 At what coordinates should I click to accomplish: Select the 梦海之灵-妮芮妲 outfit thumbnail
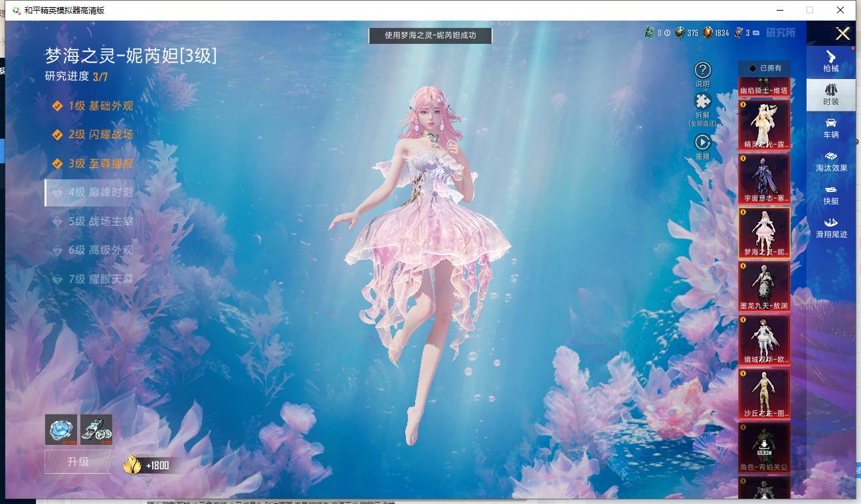pos(765,232)
